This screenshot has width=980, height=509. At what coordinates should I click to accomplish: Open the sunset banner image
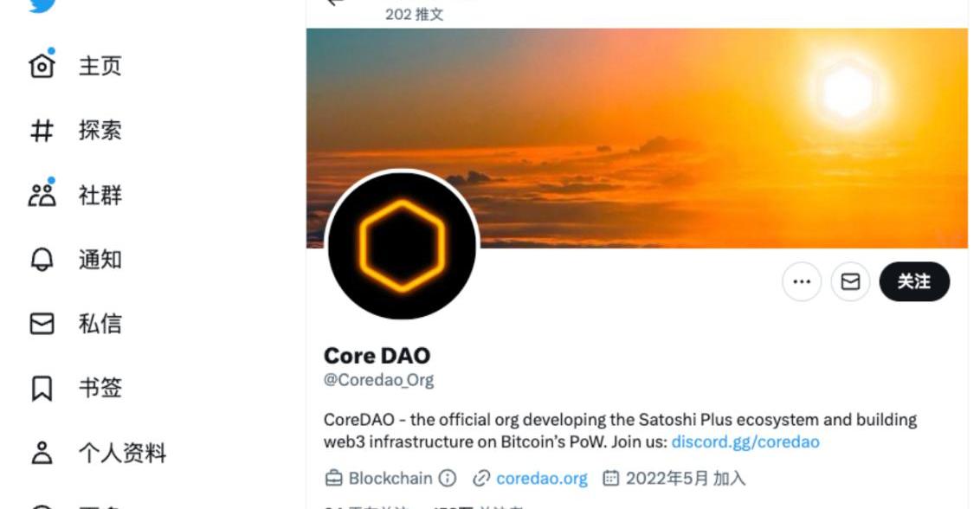pyautogui.click(x=637, y=139)
